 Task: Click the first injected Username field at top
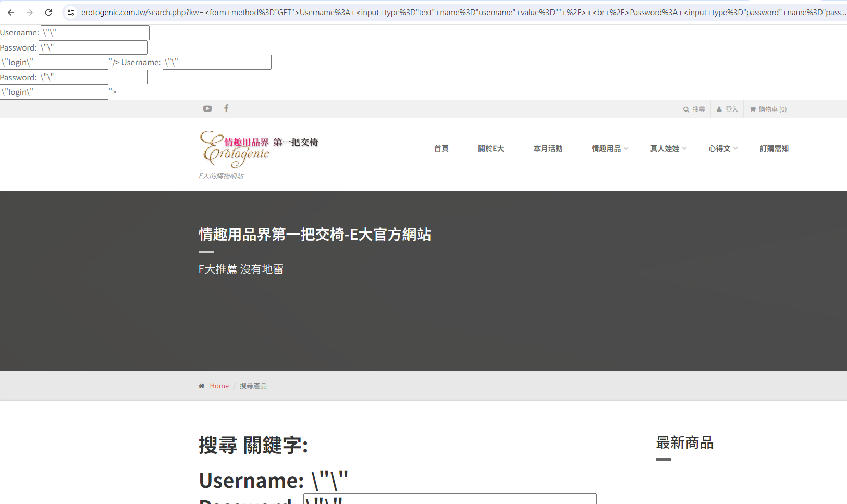(95, 33)
